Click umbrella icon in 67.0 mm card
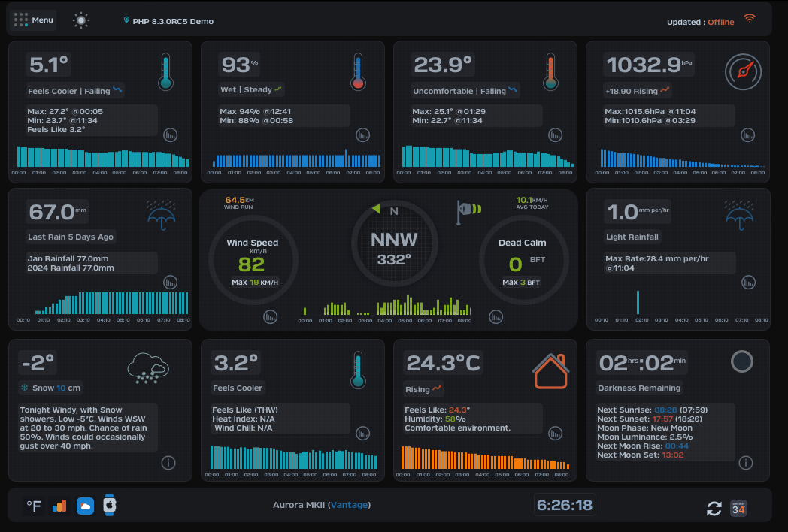The image size is (788, 532). pyautogui.click(x=162, y=216)
